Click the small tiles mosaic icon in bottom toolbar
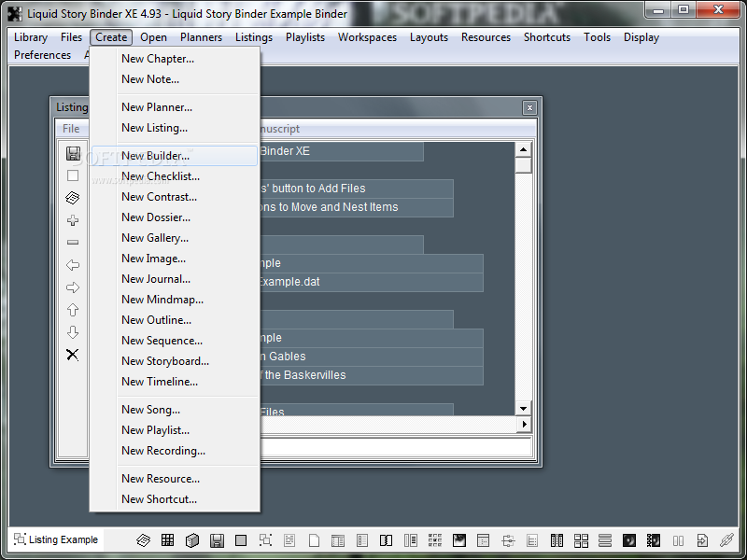 435,540
